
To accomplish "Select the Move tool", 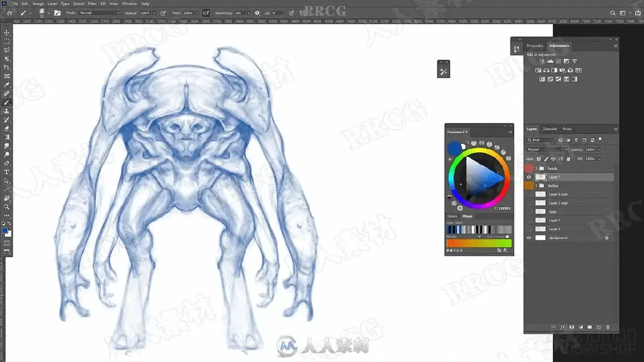I will point(7,33).
